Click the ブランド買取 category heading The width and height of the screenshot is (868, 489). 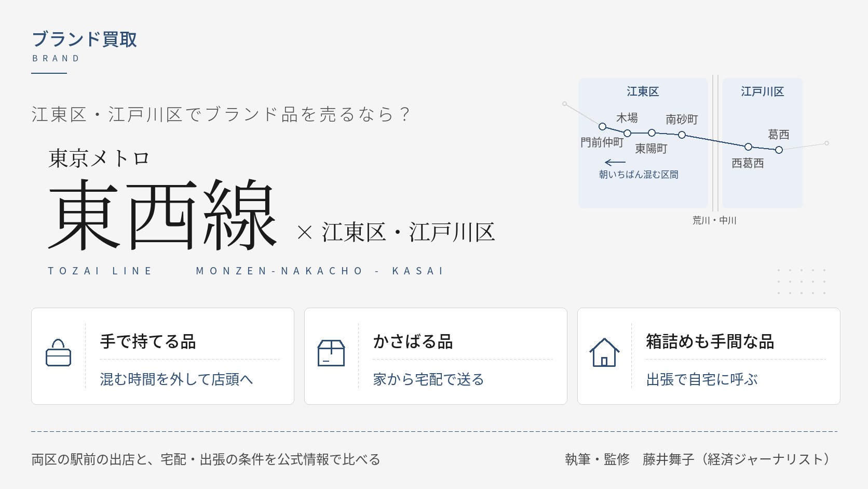pyautogui.click(x=84, y=39)
